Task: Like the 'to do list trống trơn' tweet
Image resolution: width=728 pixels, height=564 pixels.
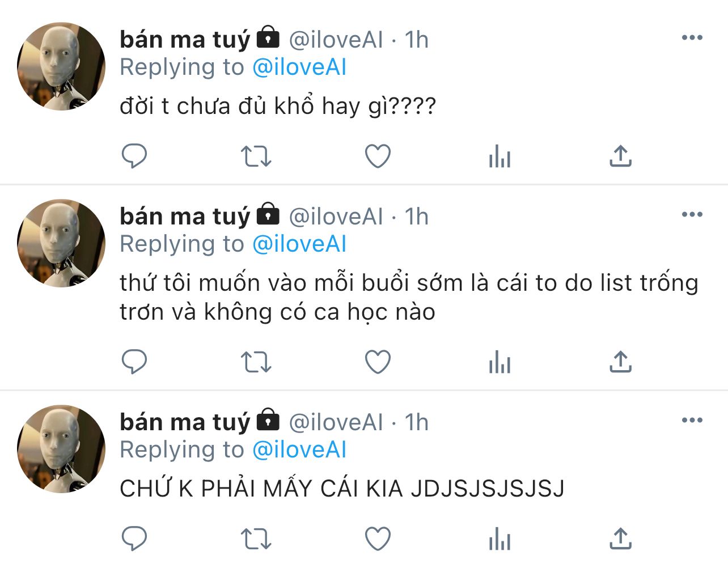Action: 378,362
